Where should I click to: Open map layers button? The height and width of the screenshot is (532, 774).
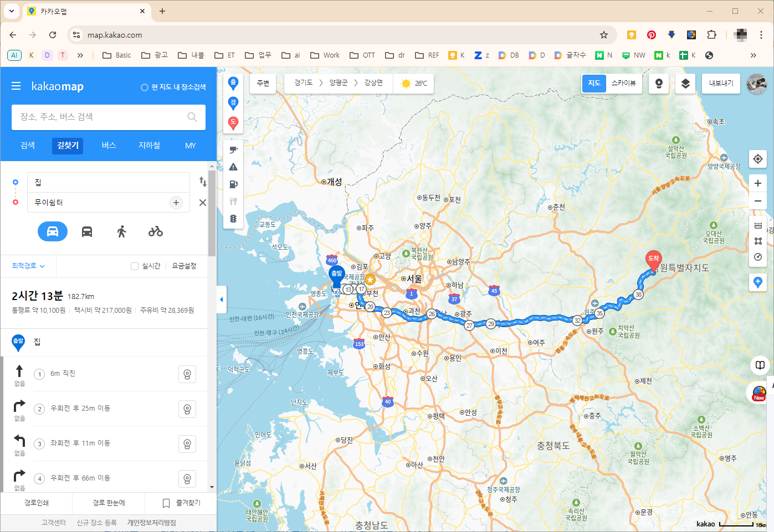685,84
